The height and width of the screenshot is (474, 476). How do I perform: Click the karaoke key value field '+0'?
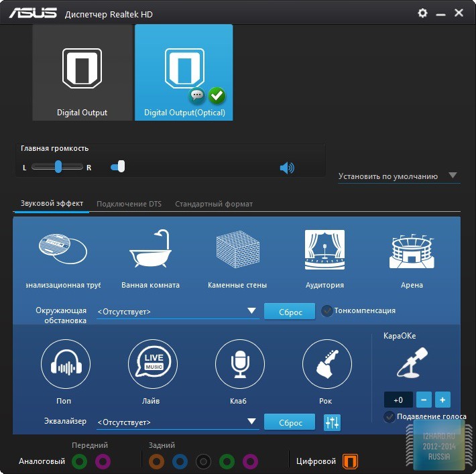(398, 400)
